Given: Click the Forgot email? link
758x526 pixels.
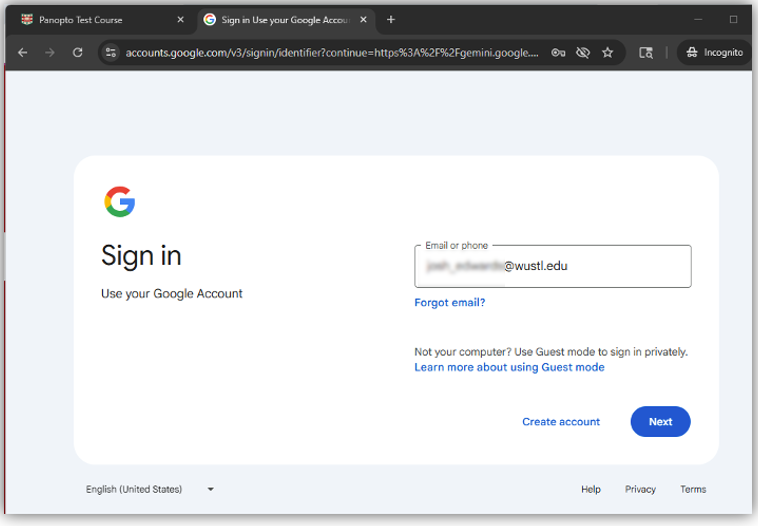Looking at the screenshot, I should click(x=449, y=302).
